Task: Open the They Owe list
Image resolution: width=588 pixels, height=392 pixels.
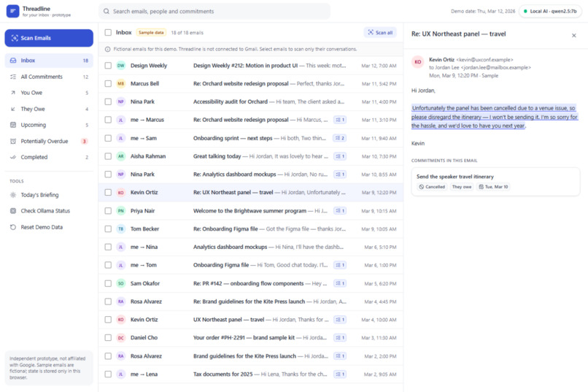Action: (49, 109)
